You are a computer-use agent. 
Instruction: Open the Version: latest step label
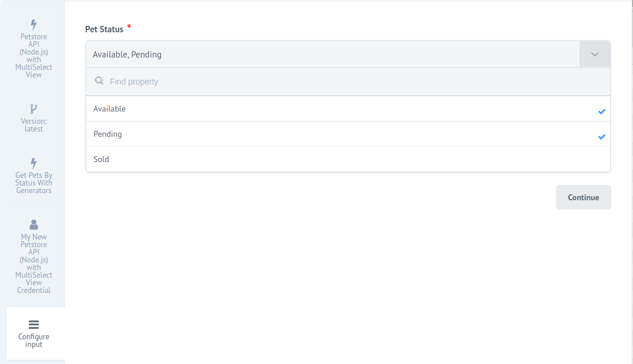pyautogui.click(x=34, y=125)
